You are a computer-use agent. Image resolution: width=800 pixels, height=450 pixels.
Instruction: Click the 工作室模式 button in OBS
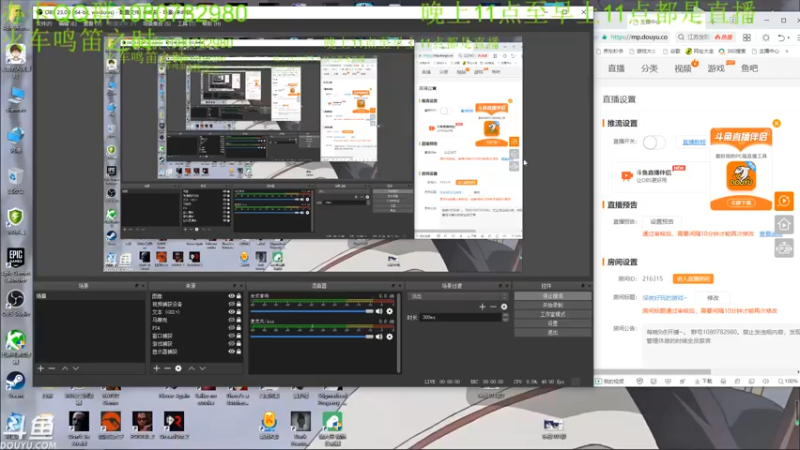click(x=553, y=314)
